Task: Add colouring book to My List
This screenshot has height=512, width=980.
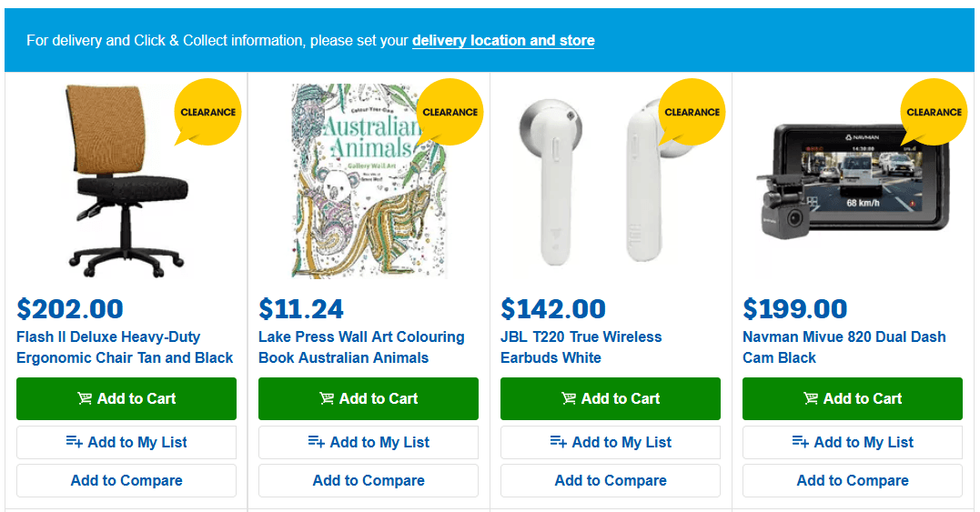Action: (369, 442)
